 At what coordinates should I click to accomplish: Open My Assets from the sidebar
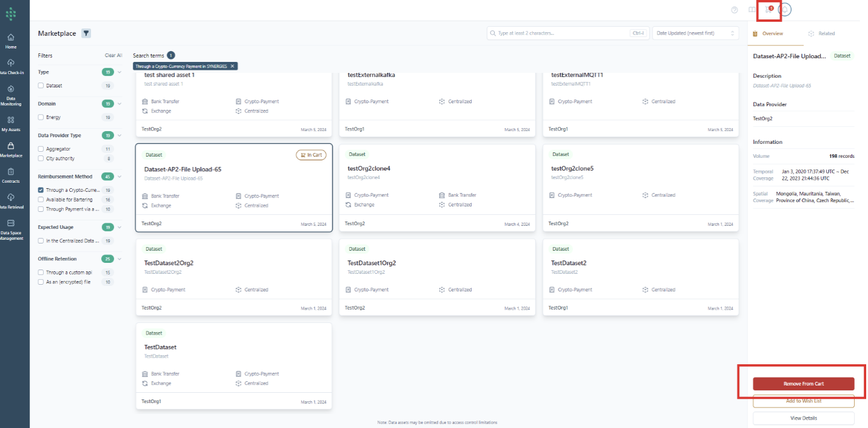(11, 123)
